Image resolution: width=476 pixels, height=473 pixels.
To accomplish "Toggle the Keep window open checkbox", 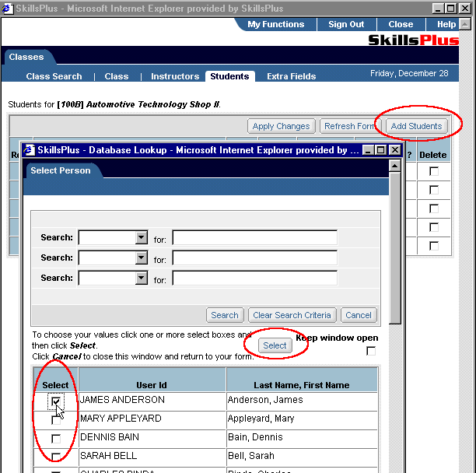I will click(371, 351).
